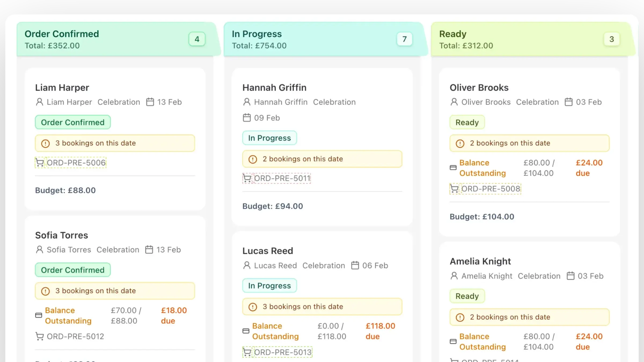Open order link ORD-PRE-5013
Viewport: 644px width, 362px height.
coord(283,352)
